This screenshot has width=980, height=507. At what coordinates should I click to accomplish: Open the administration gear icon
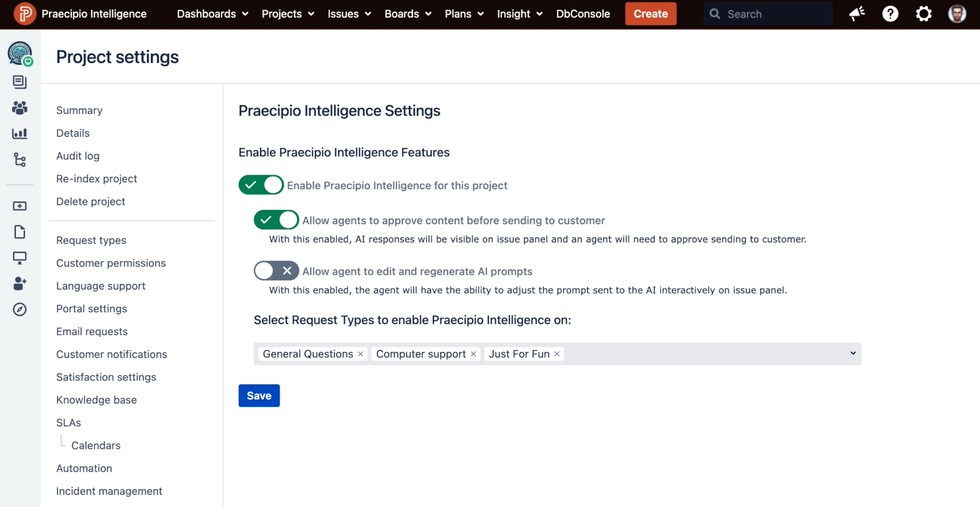pos(924,13)
